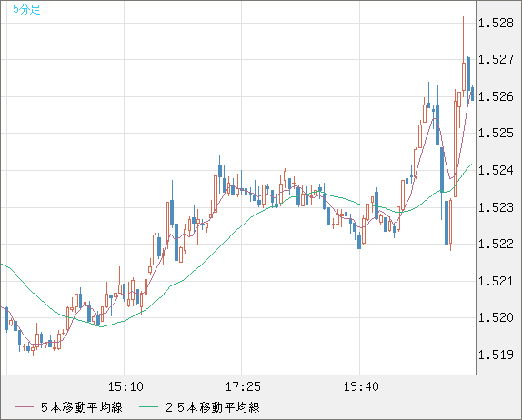Click the 25本移動平均線 legend label
The height and width of the screenshot is (420, 522).
[213, 407]
